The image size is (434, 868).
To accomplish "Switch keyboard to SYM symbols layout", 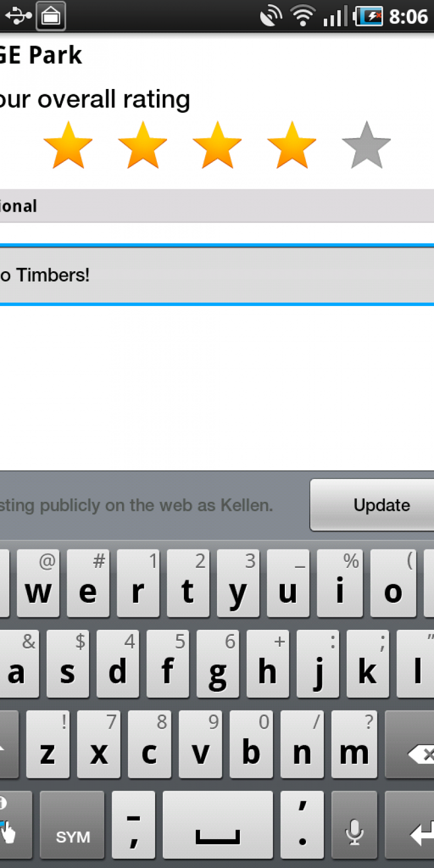I will [x=73, y=825].
